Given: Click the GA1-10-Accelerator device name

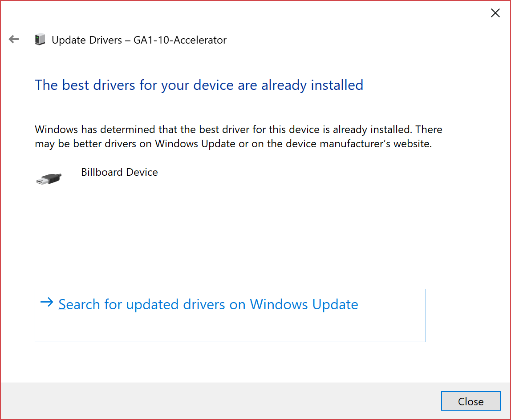Looking at the screenshot, I should tap(180, 40).
